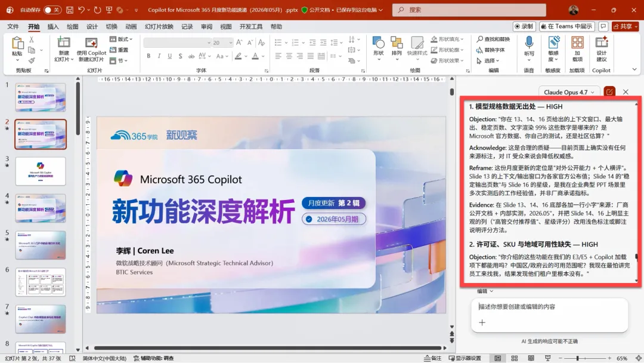Toggle text shadow S button
644x363 pixels.
point(180,56)
